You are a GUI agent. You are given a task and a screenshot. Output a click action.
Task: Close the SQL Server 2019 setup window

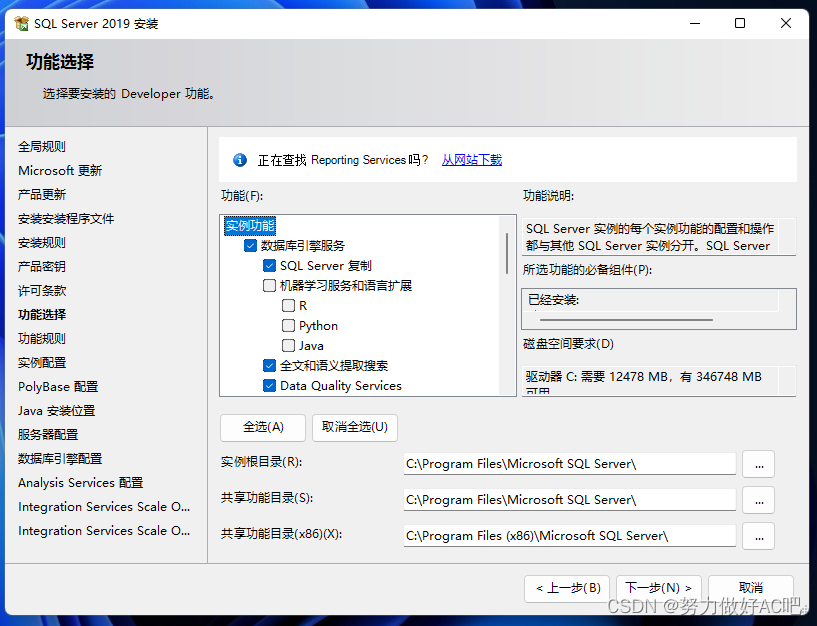[786, 23]
